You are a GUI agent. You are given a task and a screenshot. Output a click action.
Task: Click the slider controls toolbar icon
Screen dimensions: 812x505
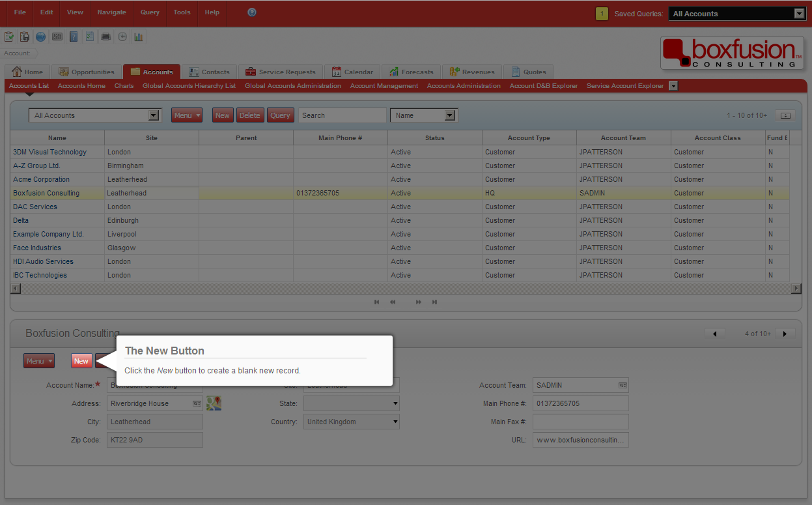57,36
